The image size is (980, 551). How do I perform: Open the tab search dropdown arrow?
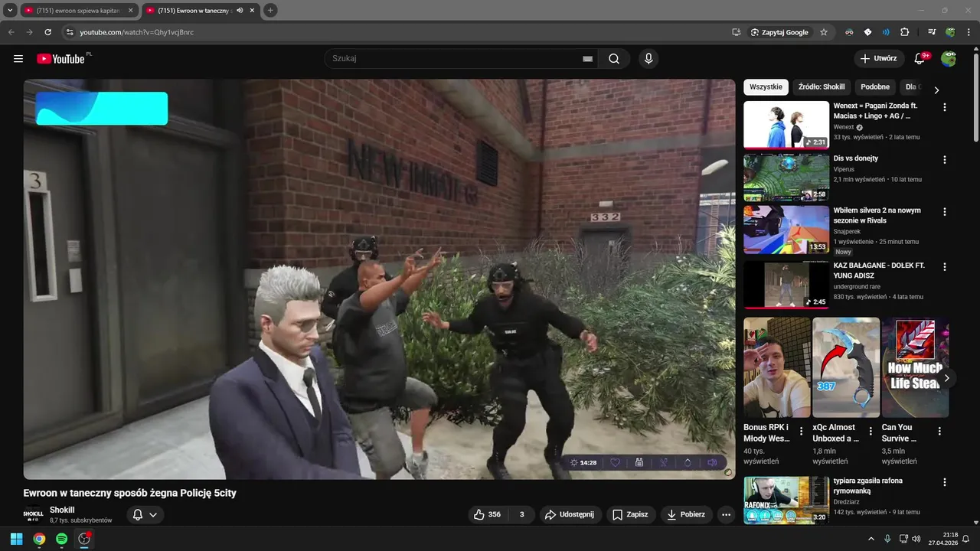[10, 11]
